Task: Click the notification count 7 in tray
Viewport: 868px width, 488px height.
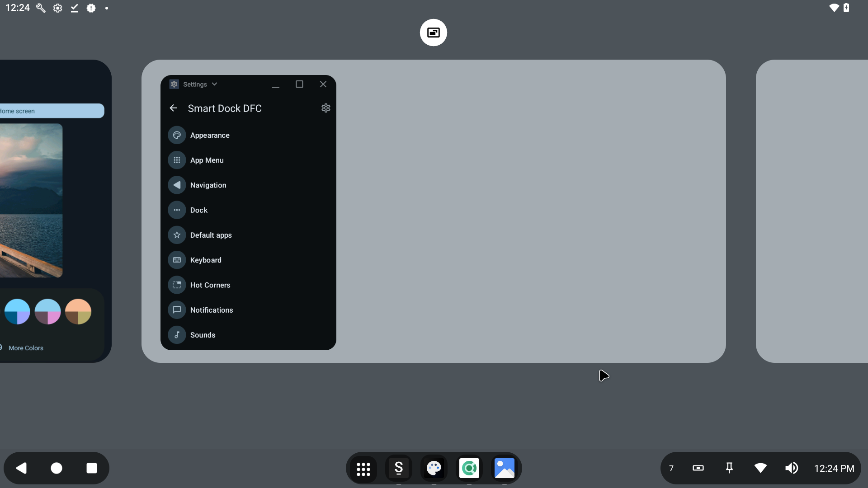Action: point(671,469)
